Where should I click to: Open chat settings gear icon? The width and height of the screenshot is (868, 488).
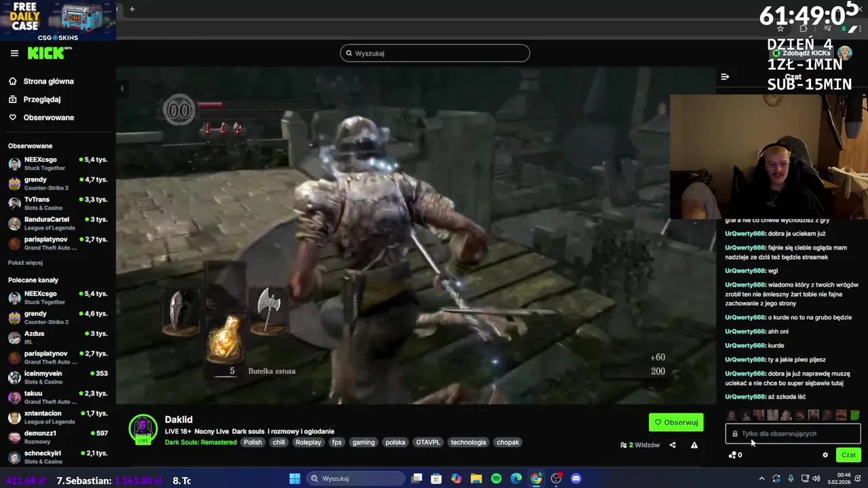click(825, 455)
